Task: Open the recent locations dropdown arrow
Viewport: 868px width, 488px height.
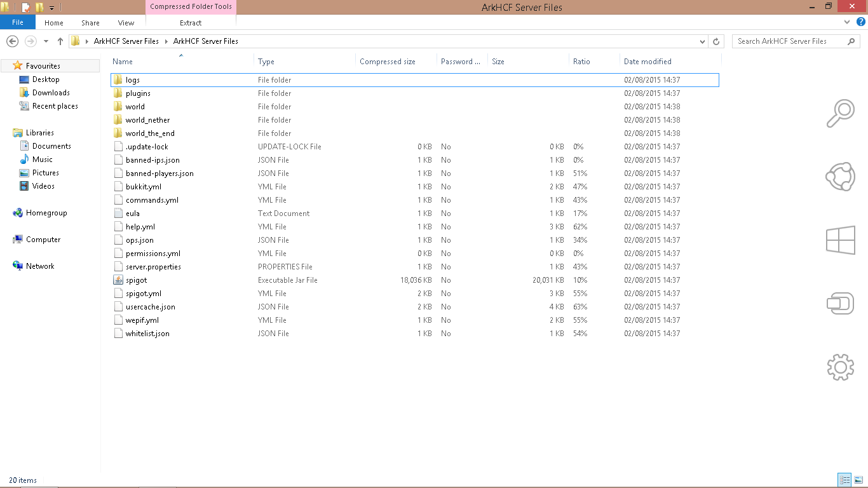Action: pos(46,42)
